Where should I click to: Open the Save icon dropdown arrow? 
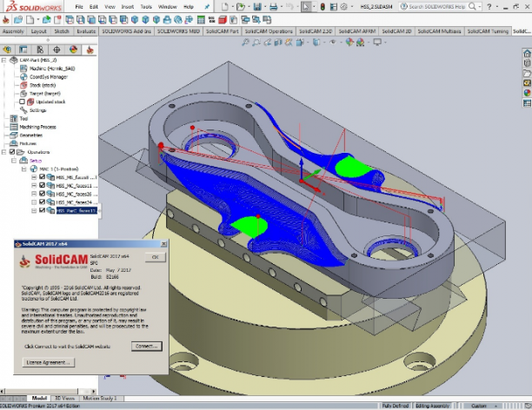(x=264, y=7)
